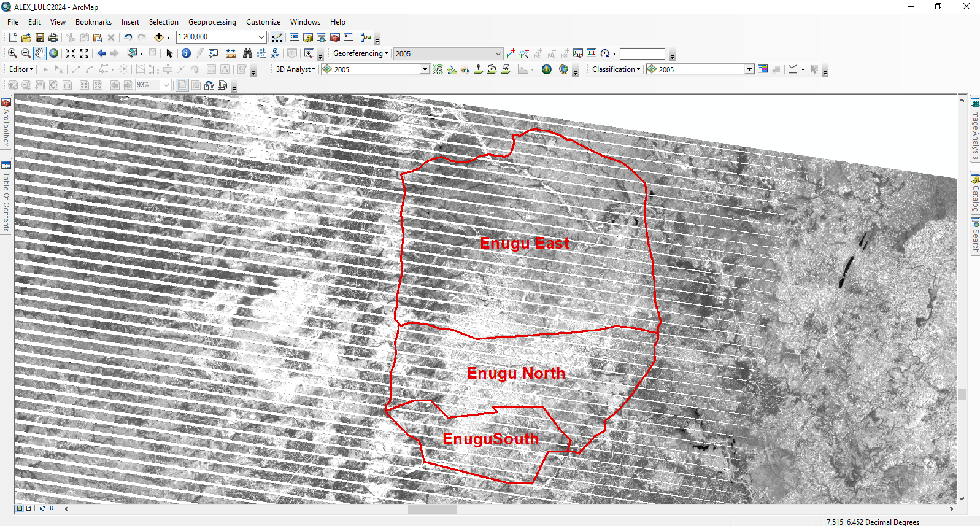The height and width of the screenshot is (526, 980).
Task: Select the Create Contours 3D tool
Action: (x=438, y=69)
